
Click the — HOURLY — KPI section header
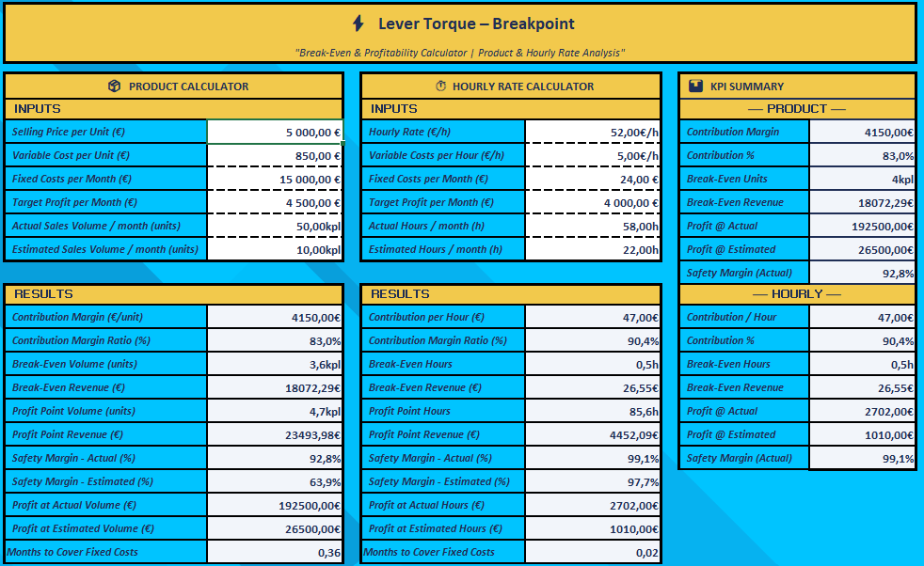click(x=797, y=294)
